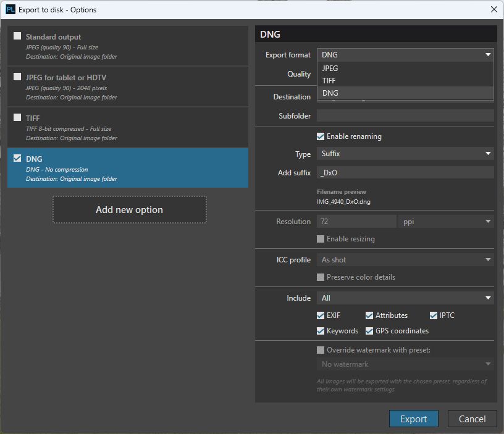The width and height of the screenshot is (504, 434).
Task: Expand the Include metadata dropdown
Action: [x=405, y=298]
